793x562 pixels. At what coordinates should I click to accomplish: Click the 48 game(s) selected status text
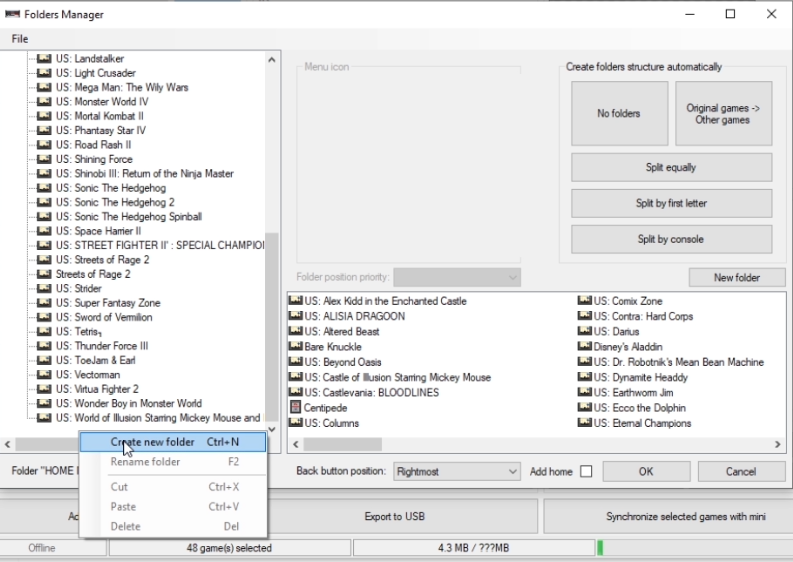[x=229, y=548]
